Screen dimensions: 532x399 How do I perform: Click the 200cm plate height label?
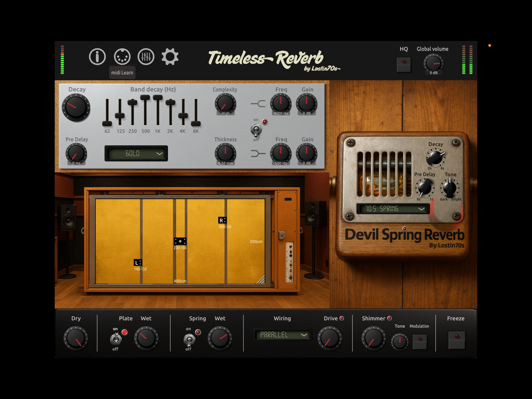coord(256,241)
